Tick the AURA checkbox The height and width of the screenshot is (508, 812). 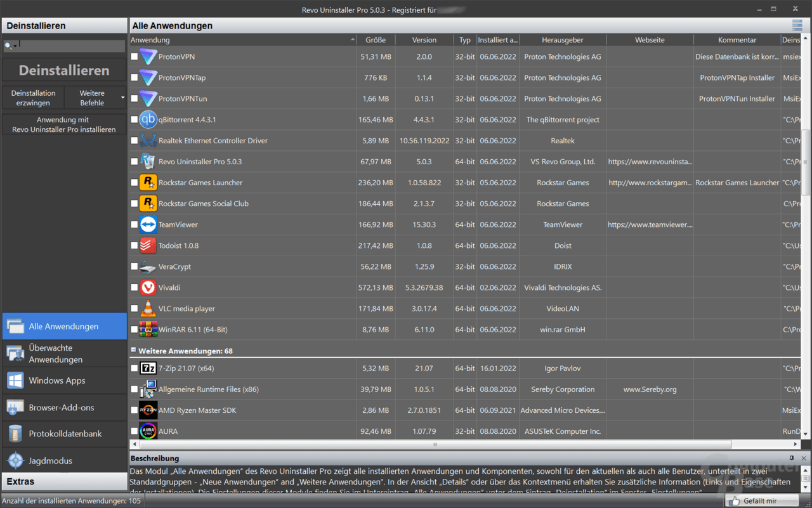pyautogui.click(x=134, y=431)
